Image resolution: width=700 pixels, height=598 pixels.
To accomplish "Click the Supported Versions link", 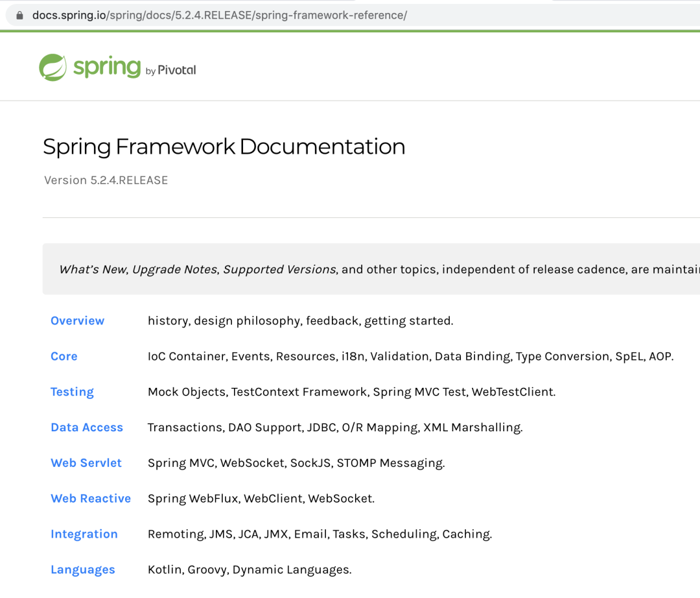I will pos(281,269).
